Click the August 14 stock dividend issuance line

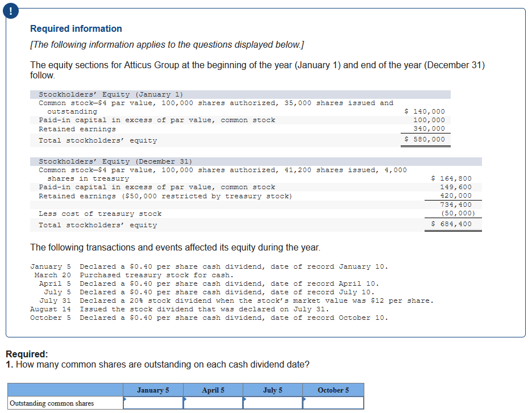(180, 309)
